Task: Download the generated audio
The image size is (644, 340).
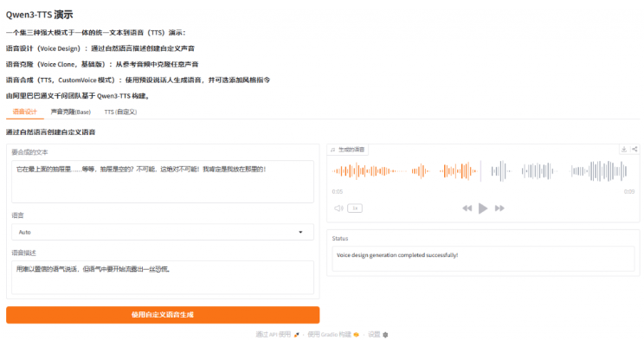Action: click(624, 150)
